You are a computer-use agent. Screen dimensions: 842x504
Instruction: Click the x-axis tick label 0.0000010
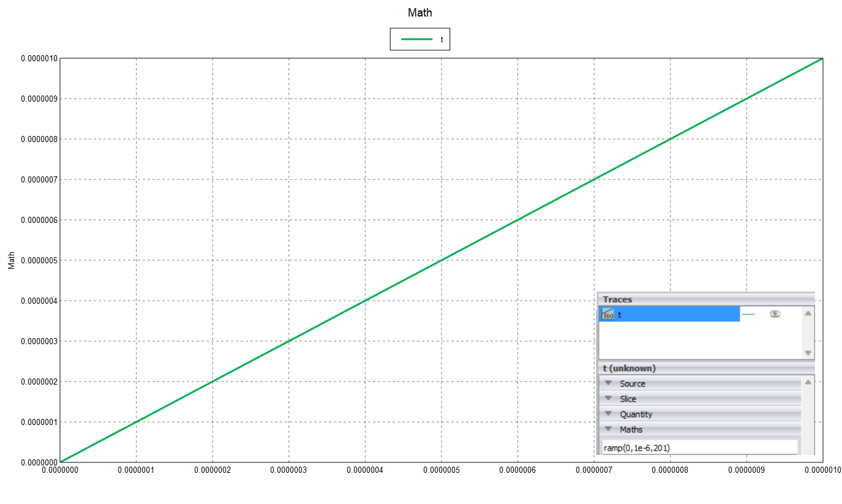point(822,470)
